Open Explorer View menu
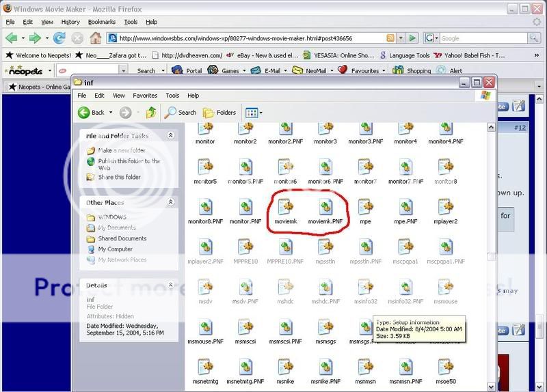The height and width of the screenshot is (392, 547). 118,96
